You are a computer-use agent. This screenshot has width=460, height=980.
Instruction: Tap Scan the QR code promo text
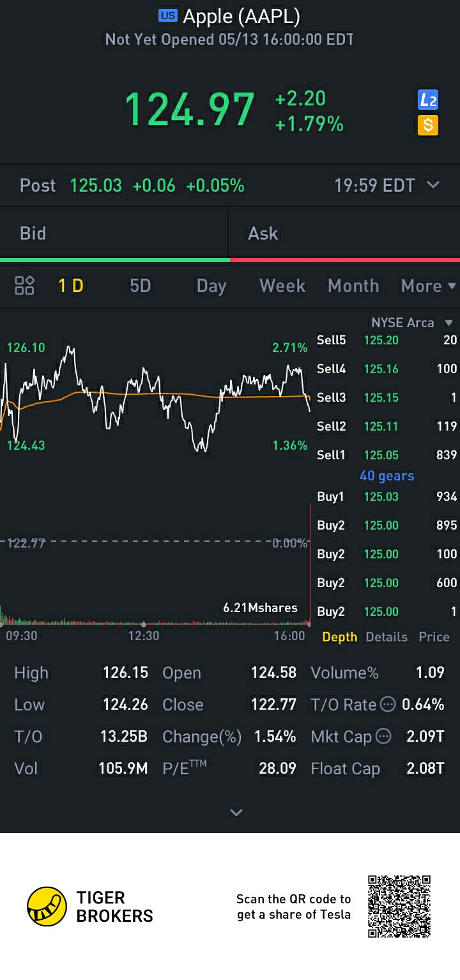coord(294,907)
